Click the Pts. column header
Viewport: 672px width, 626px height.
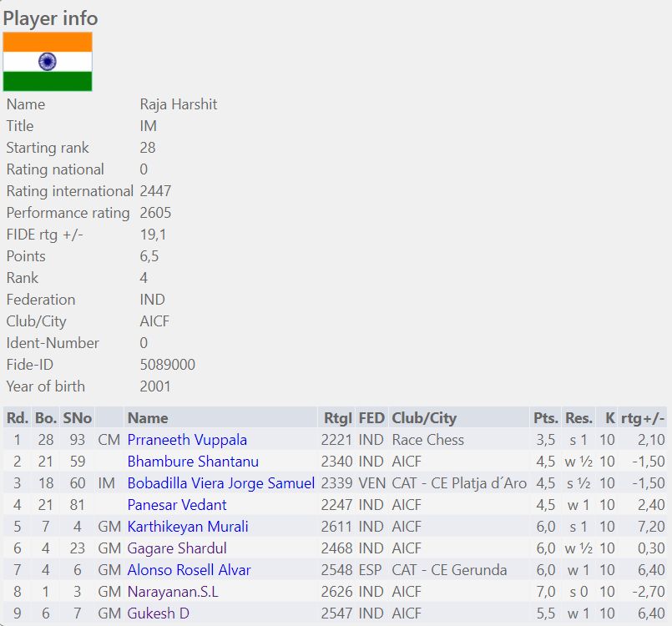click(545, 418)
